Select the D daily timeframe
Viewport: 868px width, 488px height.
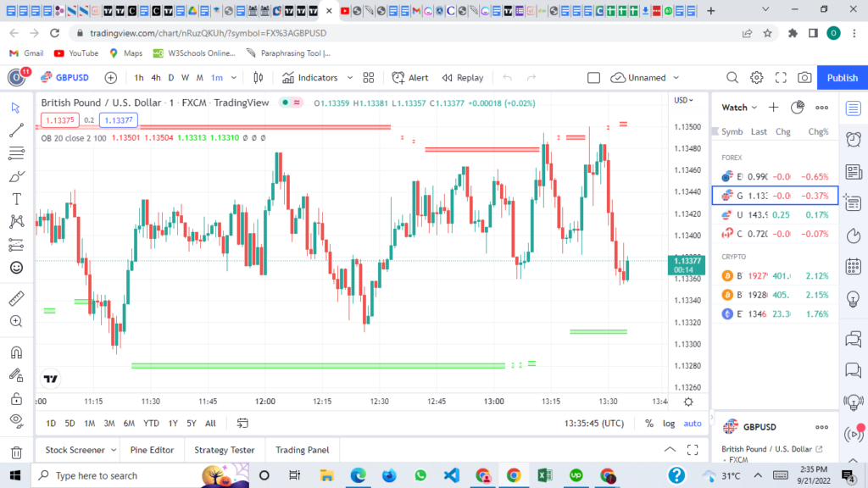pyautogui.click(x=171, y=77)
